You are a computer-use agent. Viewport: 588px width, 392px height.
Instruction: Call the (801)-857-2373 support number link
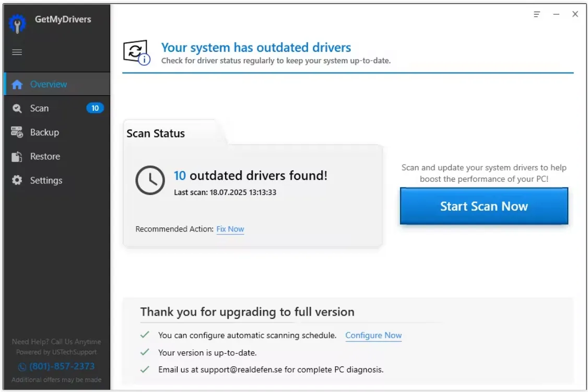[62, 366]
